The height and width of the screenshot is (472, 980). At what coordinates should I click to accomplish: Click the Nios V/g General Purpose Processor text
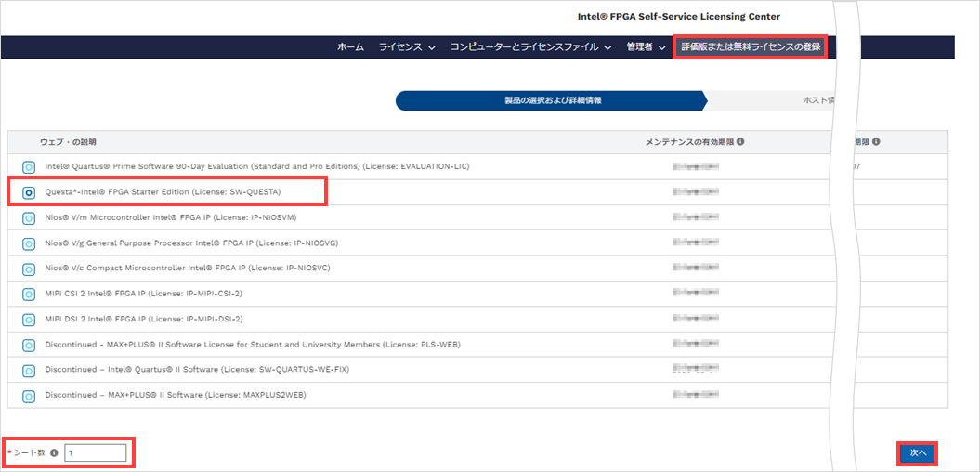pos(191,243)
